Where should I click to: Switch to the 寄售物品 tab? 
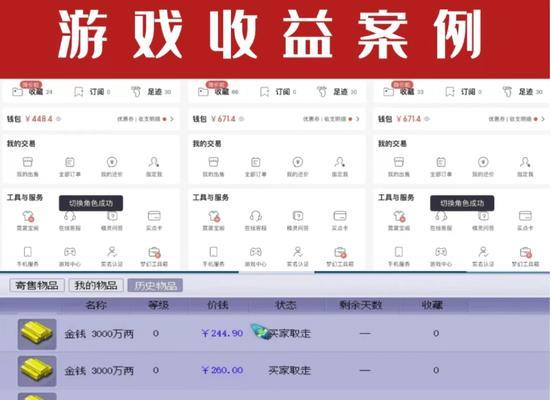tap(37, 285)
